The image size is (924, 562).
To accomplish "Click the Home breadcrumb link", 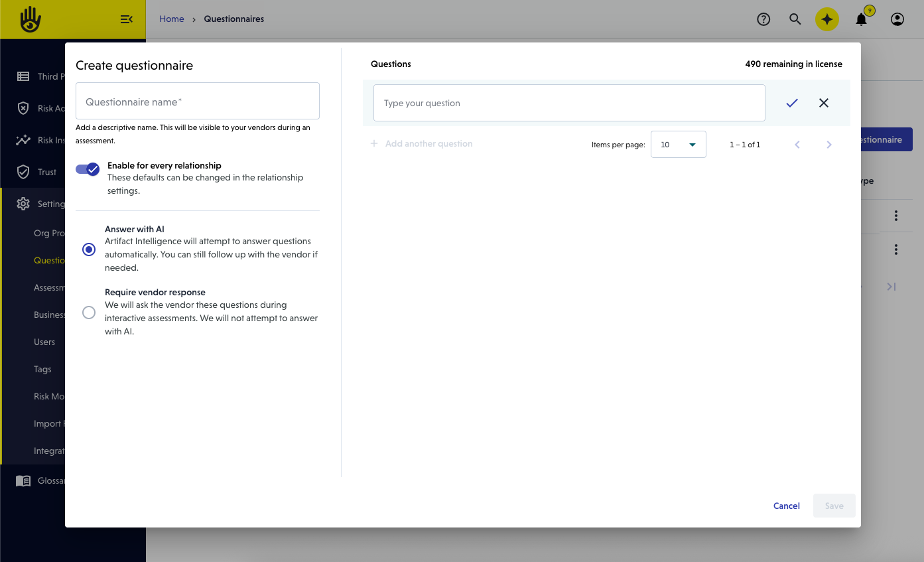I will pos(172,19).
